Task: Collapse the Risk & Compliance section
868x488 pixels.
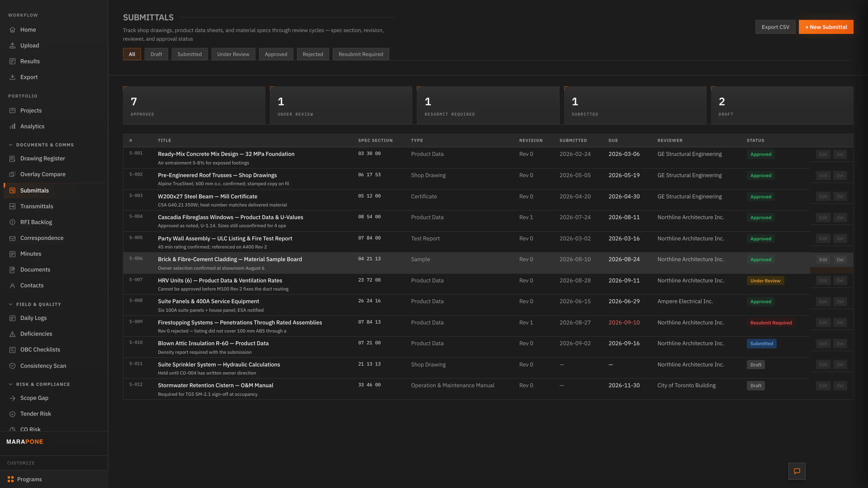Action: point(39,384)
